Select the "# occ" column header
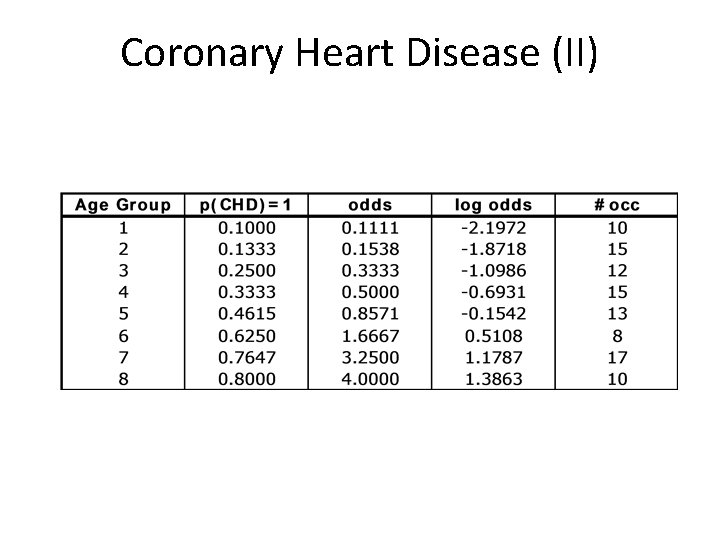This screenshot has width=720, height=540. point(617,205)
